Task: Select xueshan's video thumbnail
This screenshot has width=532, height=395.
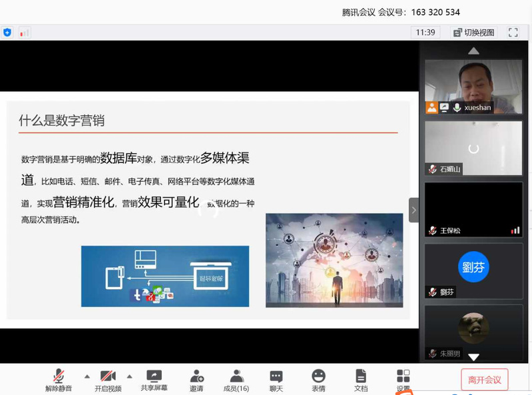Action: click(x=473, y=87)
